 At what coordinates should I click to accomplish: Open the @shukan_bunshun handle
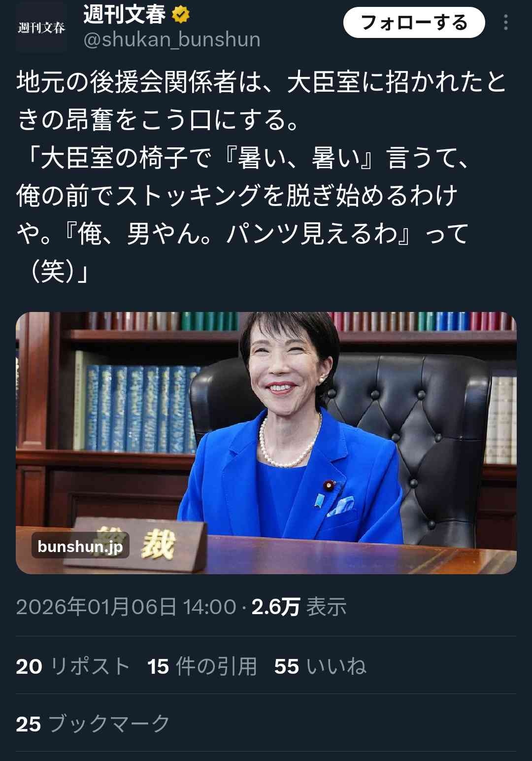click(172, 39)
